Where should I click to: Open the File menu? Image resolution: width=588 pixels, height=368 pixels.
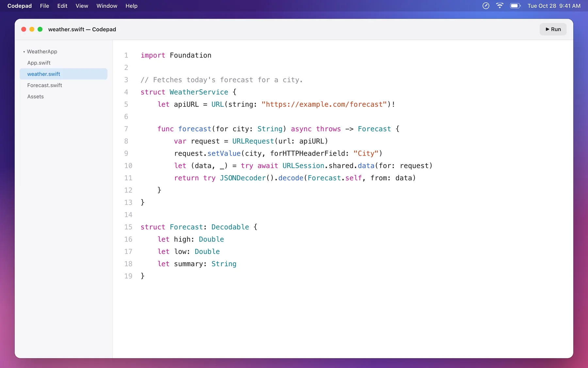tap(44, 6)
